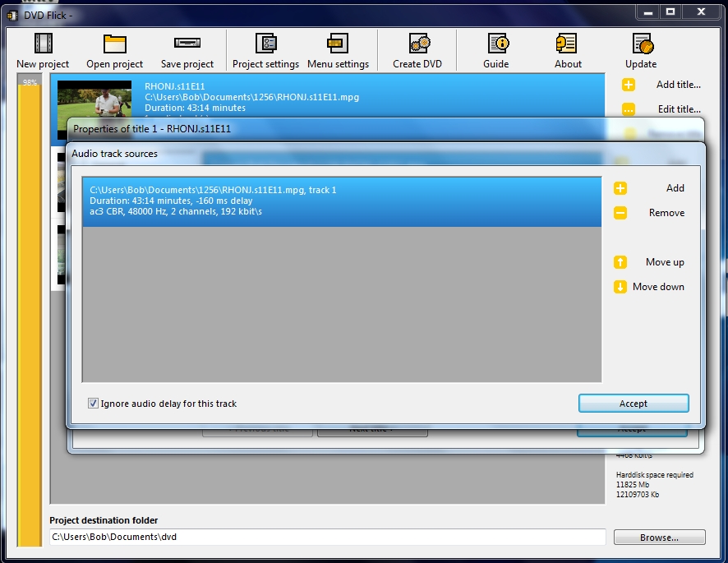This screenshot has width=728, height=563.
Task: Click the yellow down-arrow Move down icon
Action: [x=620, y=287]
